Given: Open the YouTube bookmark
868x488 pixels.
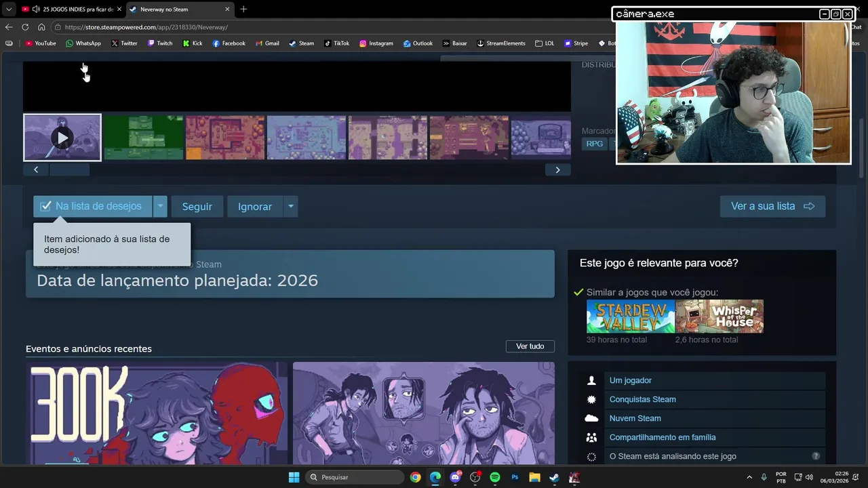Looking at the screenshot, I should (x=41, y=43).
